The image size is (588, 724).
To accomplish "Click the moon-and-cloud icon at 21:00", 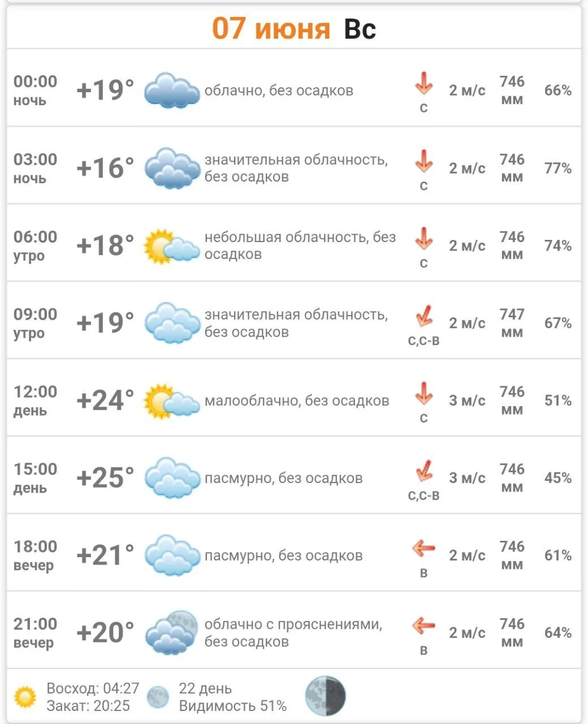I will click(x=172, y=632).
